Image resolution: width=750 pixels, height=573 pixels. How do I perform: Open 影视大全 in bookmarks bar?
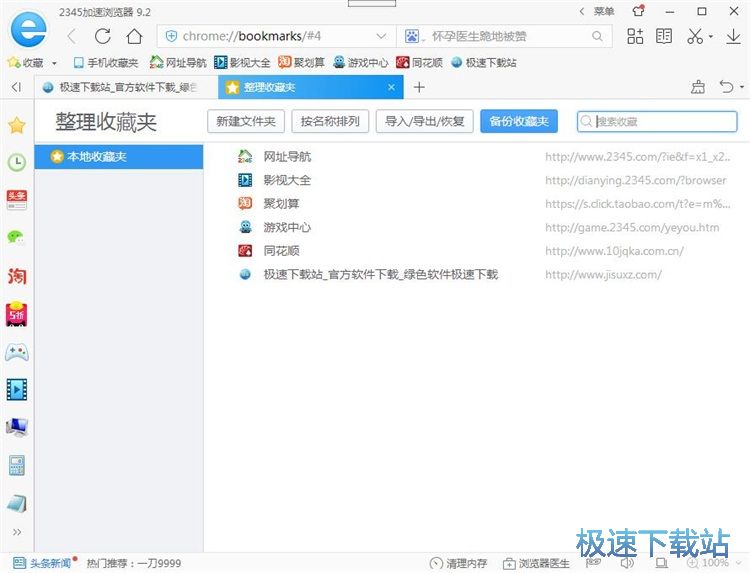point(242,63)
